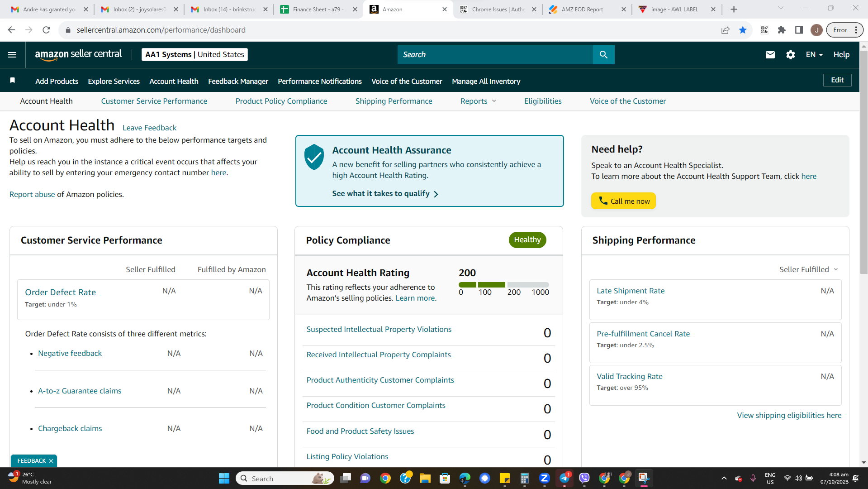This screenshot has width=868, height=489.
Task: Click the Edit button in the favorites bar
Action: (x=837, y=80)
